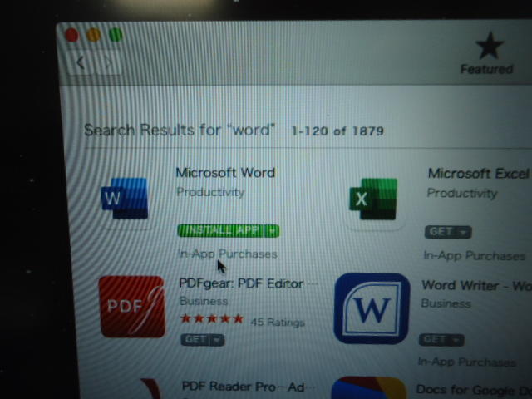532x399 pixels.
Task: Expand the Install App dropdown arrow
Action: (x=273, y=231)
